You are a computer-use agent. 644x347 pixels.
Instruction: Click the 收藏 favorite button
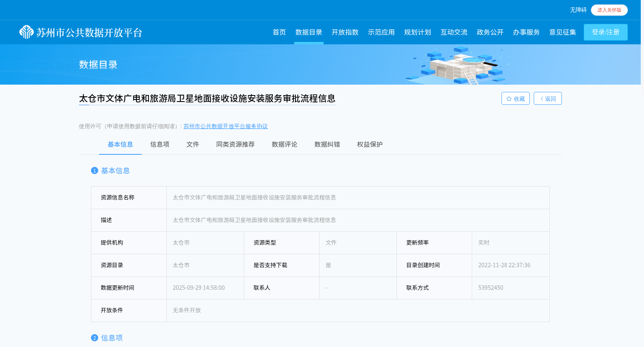tap(516, 99)
